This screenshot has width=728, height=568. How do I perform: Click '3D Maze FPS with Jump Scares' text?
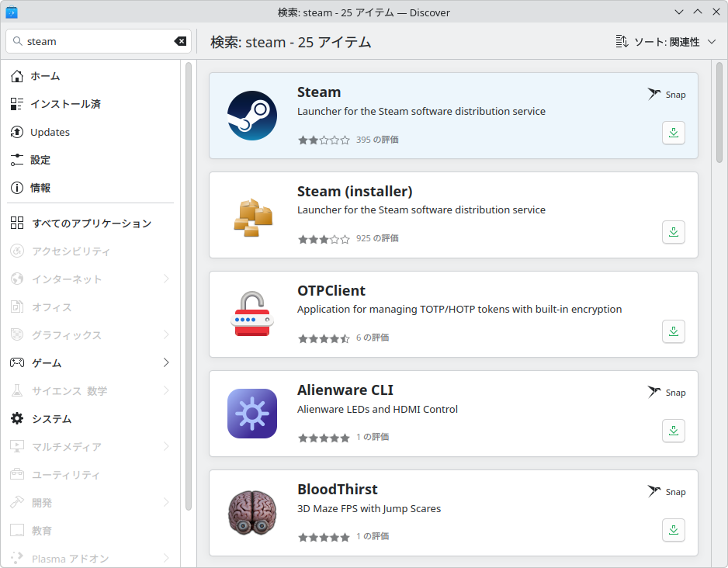coord(369,508)
